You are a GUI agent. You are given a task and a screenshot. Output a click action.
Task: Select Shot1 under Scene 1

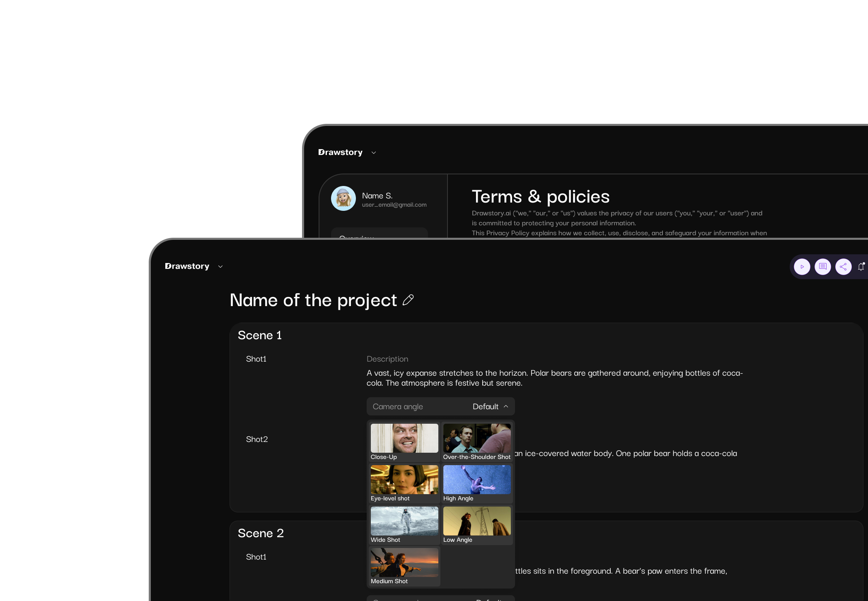point(256,359)
